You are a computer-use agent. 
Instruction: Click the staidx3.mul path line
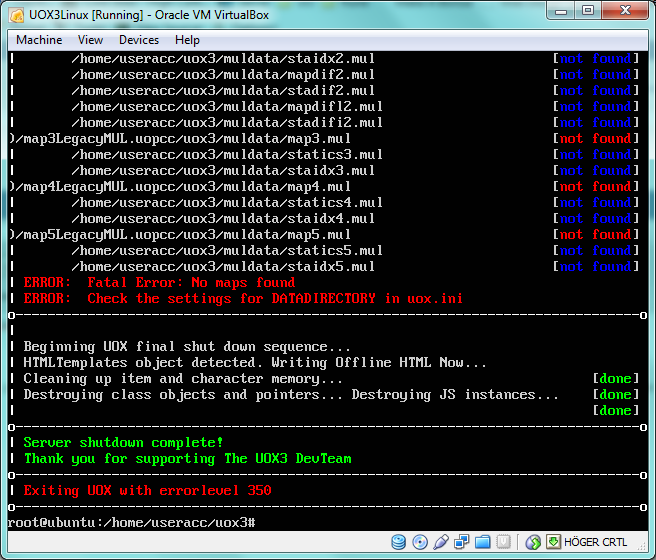[x=223, y=171]
